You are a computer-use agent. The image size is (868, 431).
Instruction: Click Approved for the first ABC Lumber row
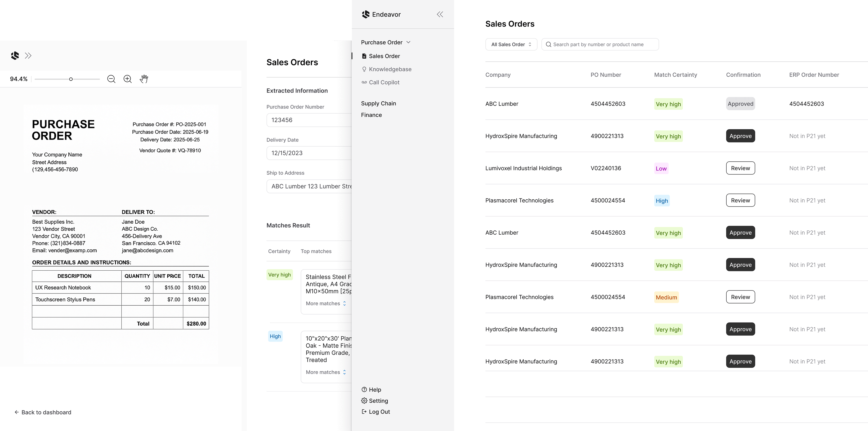740,104
